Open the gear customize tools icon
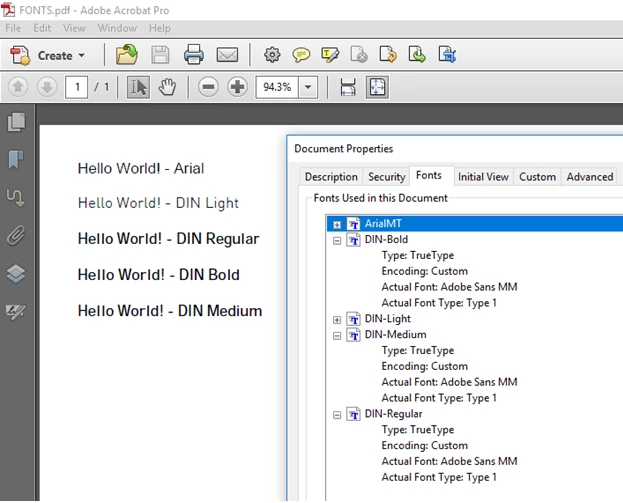Screen dimensions: 623x503 click(x=272, y=54)
